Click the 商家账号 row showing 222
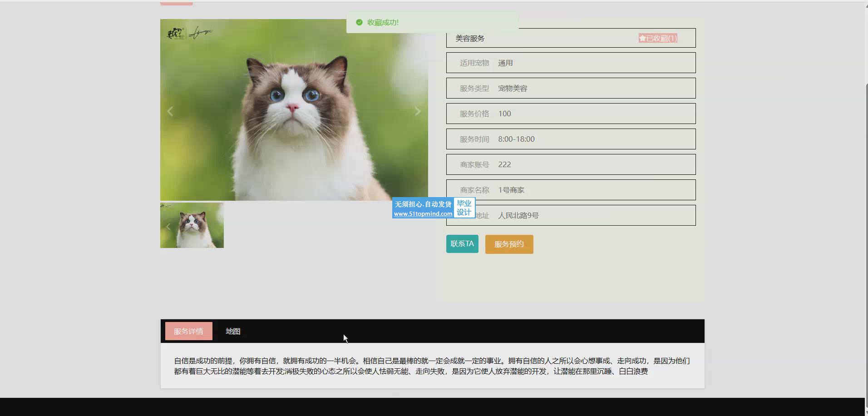This screenshot has width=868, height=416. click(x=571, y=164)
